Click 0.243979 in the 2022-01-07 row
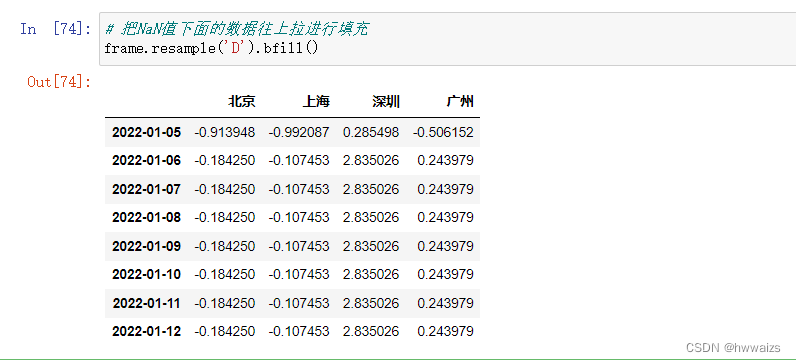Screen dimensions: 796x362 tap(446, 189)
